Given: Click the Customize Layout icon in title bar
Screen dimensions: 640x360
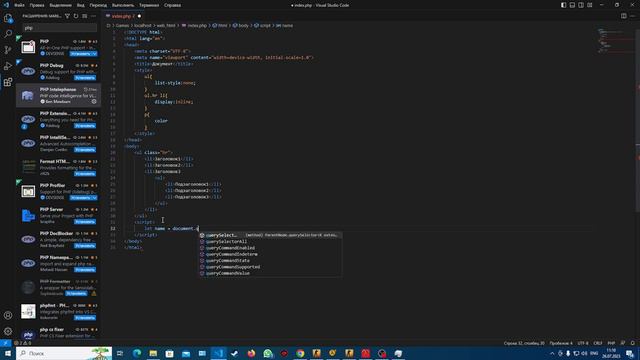Looking at the screenshot, I should click(x=590, y=5).
